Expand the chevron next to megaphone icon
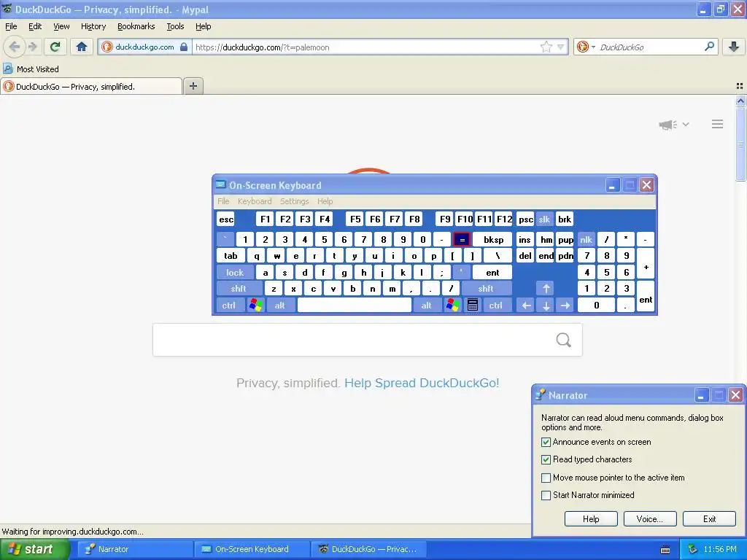This screenshot has height=560, width=747. pyautogui.click(x=686, y=124)
